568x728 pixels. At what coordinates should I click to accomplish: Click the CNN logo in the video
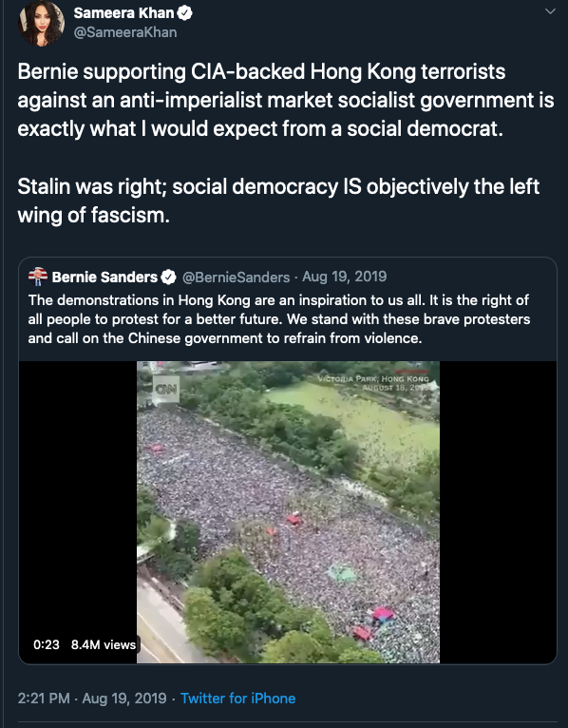[166, 389]
